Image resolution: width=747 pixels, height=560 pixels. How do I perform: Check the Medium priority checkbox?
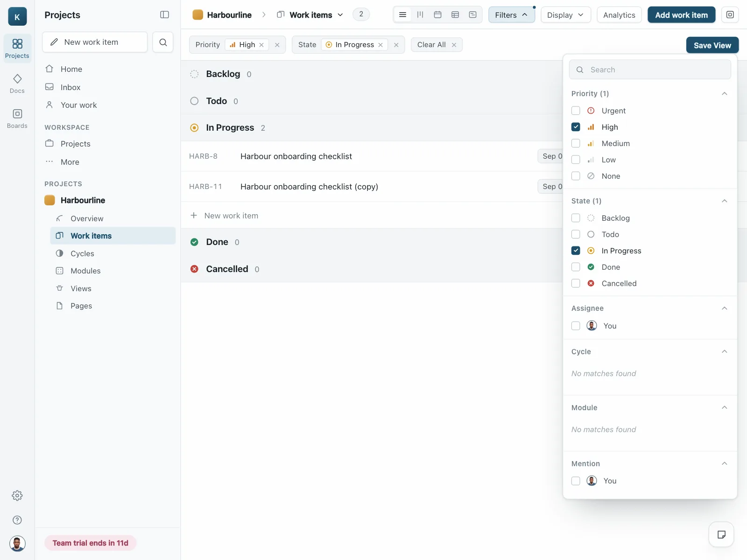click(576, 143)
